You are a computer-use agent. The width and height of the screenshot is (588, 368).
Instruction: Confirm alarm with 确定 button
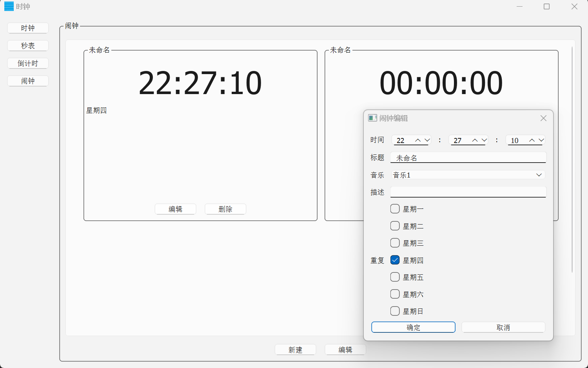tap(413, 327)
